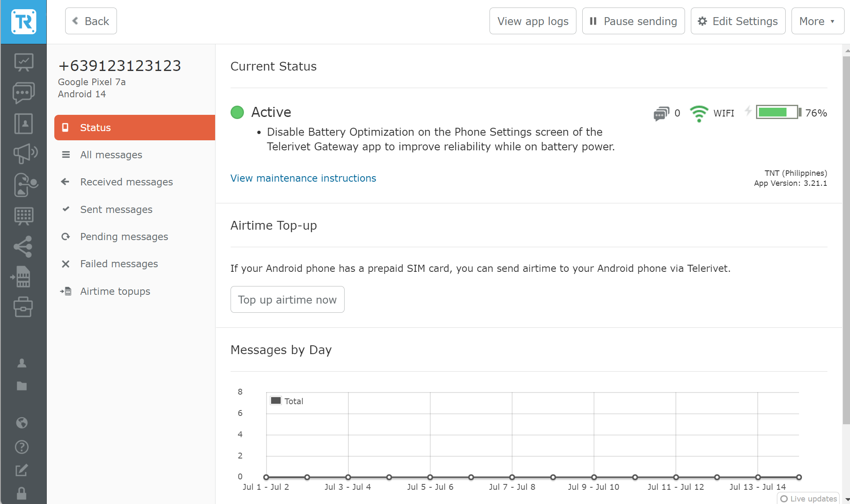
Task: Click the pending messages queue icon
Action: tap(661, 113)
